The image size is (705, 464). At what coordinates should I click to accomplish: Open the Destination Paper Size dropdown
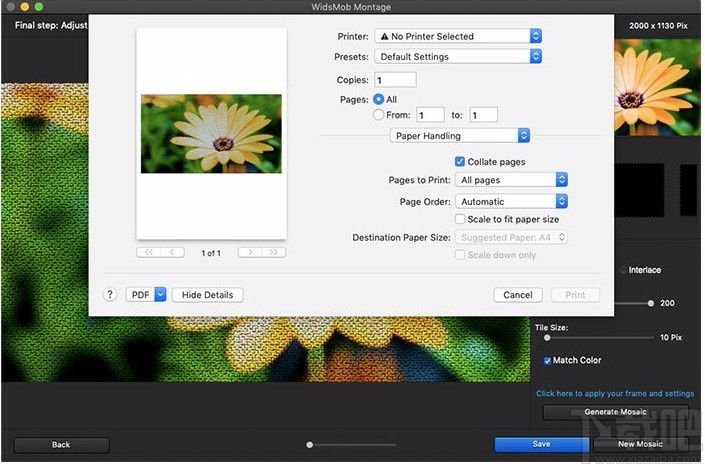tap(511, 237)
